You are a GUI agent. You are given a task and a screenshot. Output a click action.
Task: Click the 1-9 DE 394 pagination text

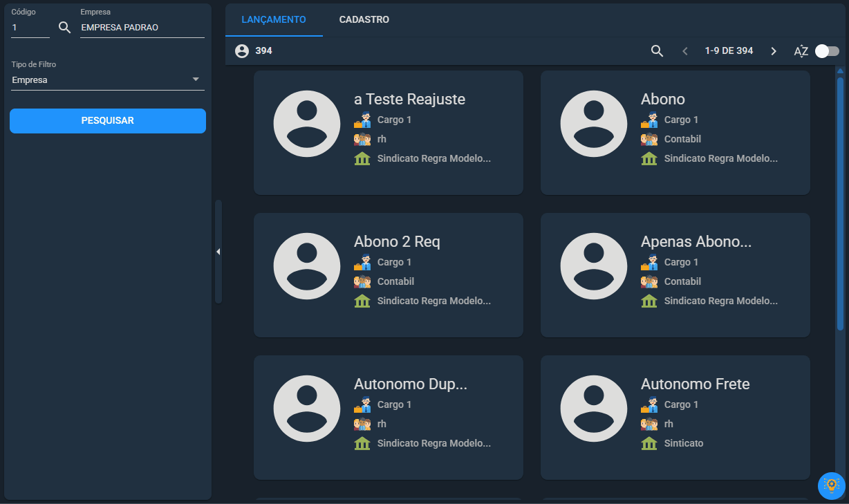pos(729,51)
